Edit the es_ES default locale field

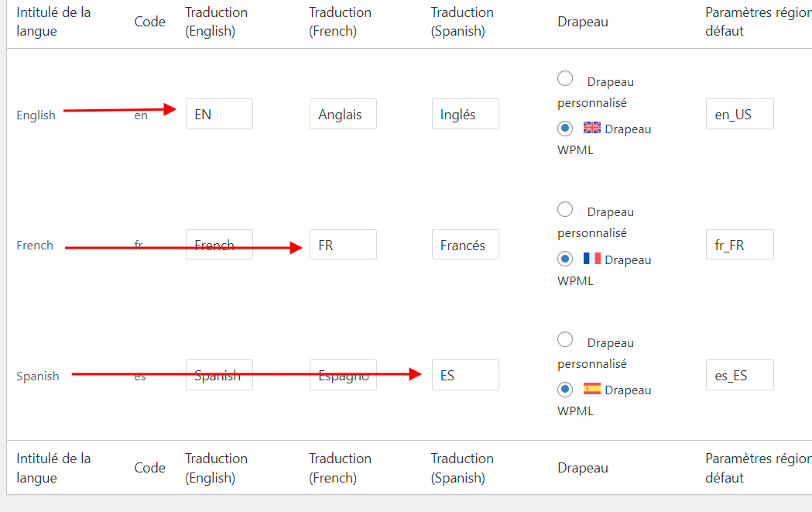[739, 375]
